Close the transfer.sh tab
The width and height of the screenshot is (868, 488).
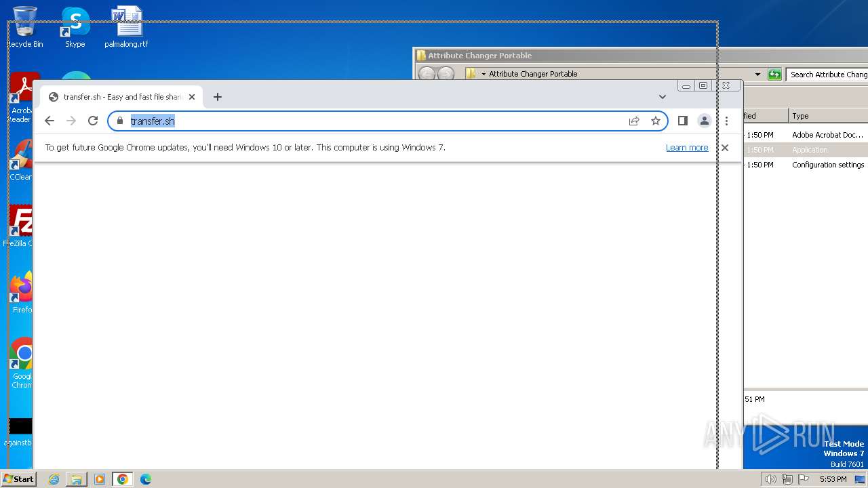click(x=192, y=97)
